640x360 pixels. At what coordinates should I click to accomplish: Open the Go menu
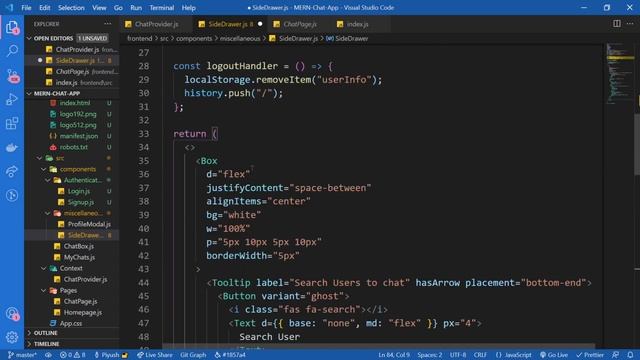[x=118, y=8]
